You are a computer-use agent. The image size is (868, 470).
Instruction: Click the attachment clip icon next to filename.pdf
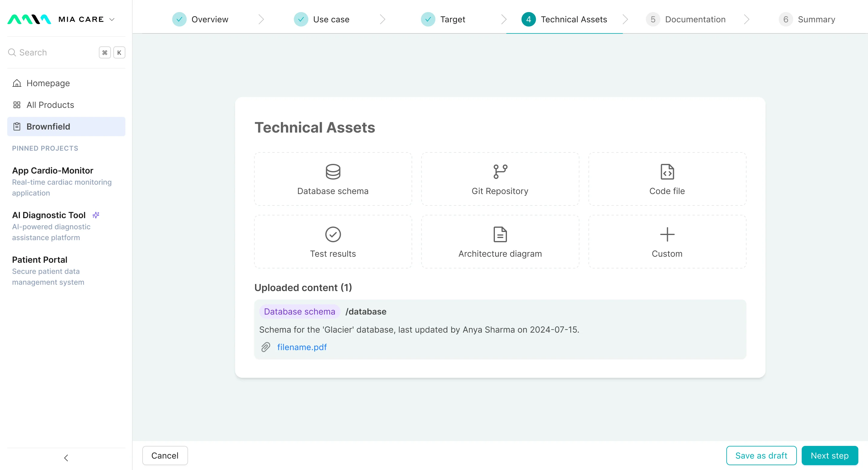tap(266, 347)
